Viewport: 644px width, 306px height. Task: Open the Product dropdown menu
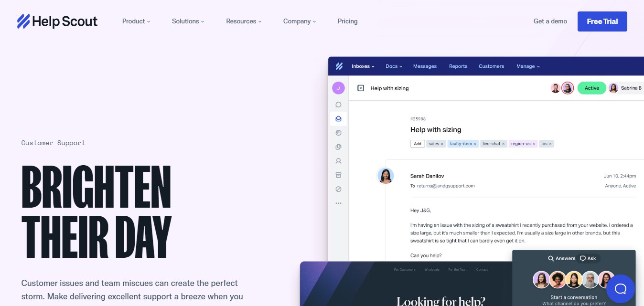click(x=136, y=21)
